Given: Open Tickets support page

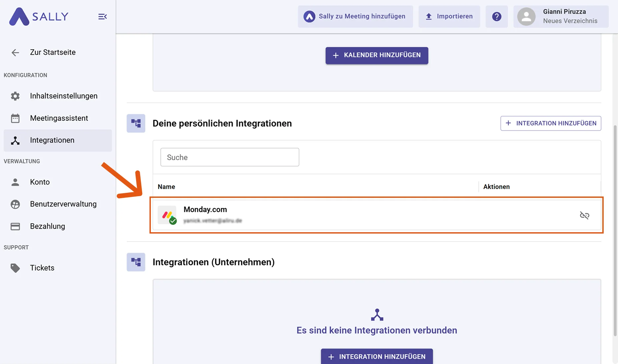Looking at the screenshot, I should [x=58, y=268].
